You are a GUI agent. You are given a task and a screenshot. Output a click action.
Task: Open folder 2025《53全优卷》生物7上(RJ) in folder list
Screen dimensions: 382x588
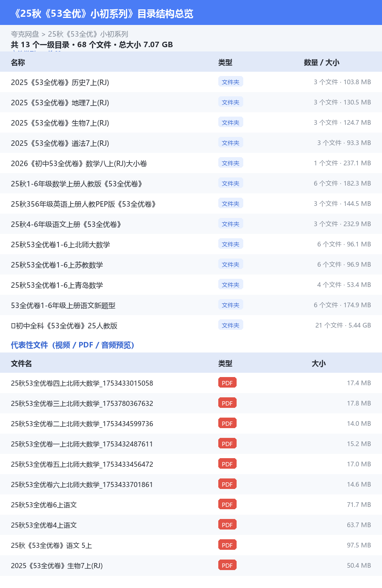click(x=60, y=123)
